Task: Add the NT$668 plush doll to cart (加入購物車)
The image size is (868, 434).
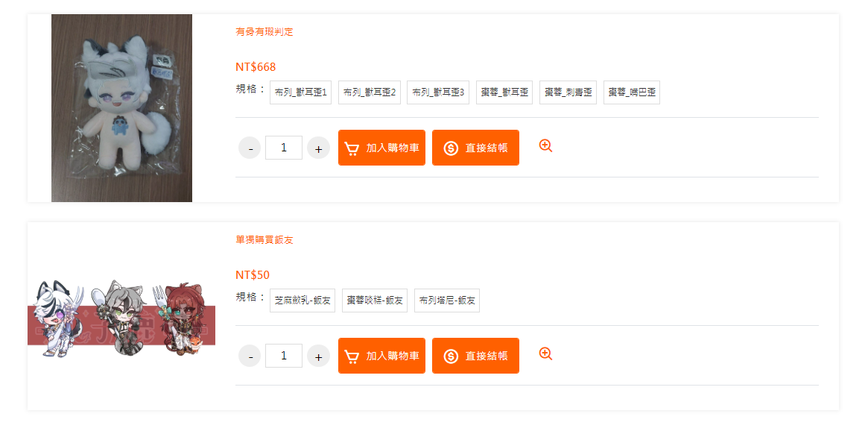Action: [x=382, y=148]
